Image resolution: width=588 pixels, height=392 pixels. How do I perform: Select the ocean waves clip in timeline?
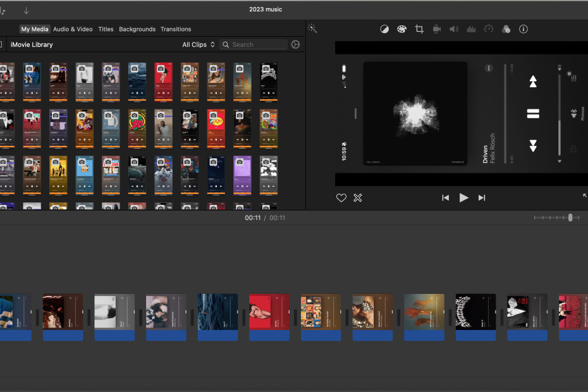[x=217, y=312]
